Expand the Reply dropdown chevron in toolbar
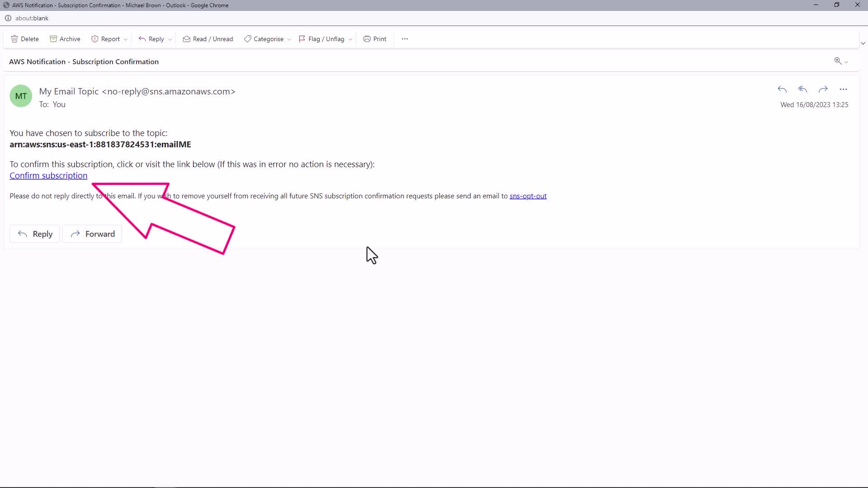 pos(170,39)
